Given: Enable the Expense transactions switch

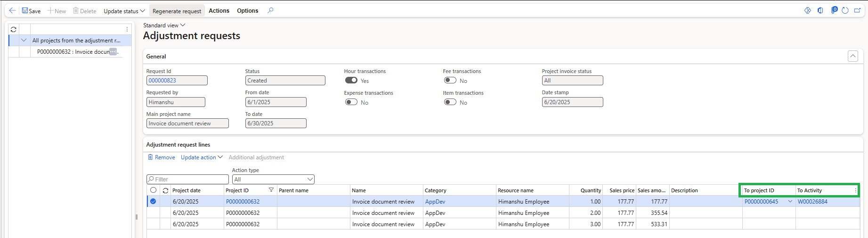Looking at the screenshot, I should [351, 102].
